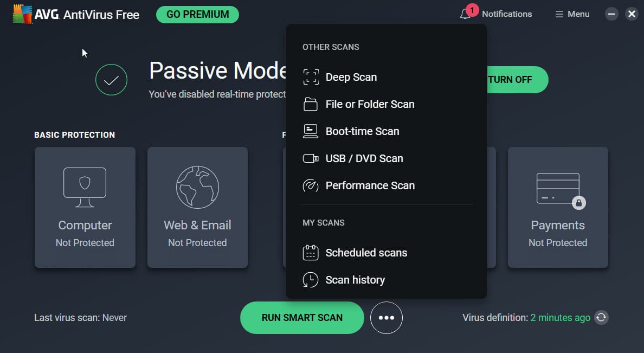Screen dimensions: 644x353
Task: Click the 'OTHER SCANS' heading
Action: (x=331, y=47)
